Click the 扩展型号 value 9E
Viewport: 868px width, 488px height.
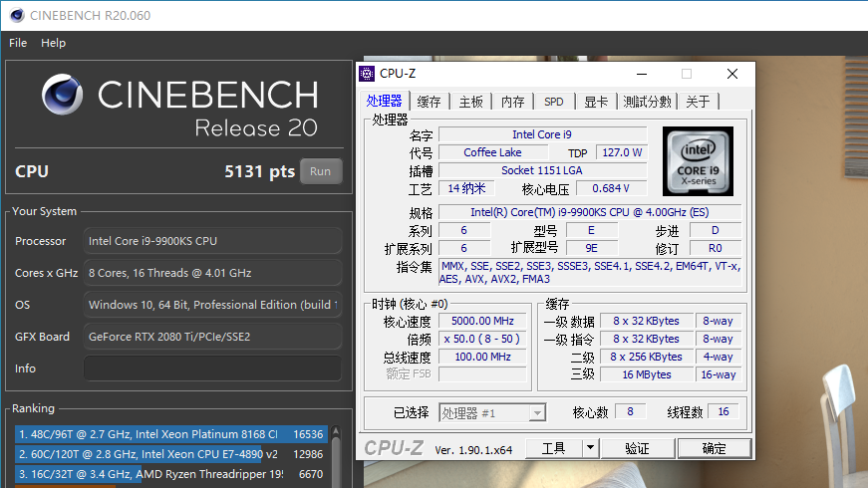pyautogui.click(x=591, y=248)
